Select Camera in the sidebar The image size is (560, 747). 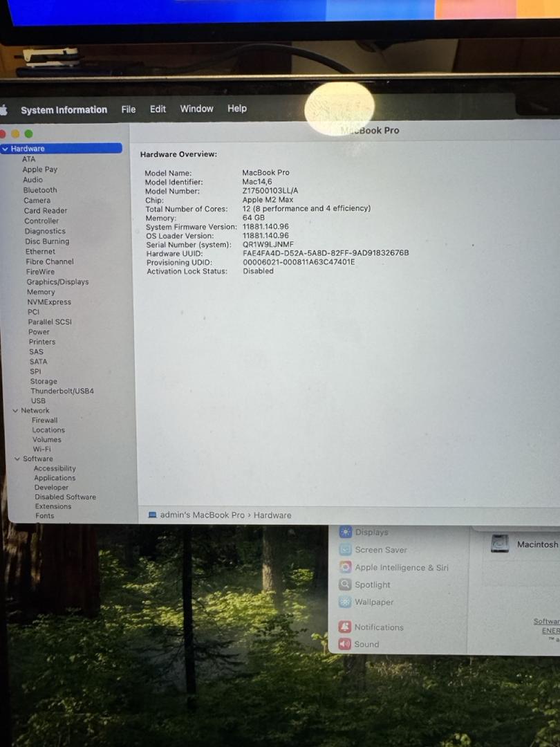pyautogui.click(x=37, y=201)
